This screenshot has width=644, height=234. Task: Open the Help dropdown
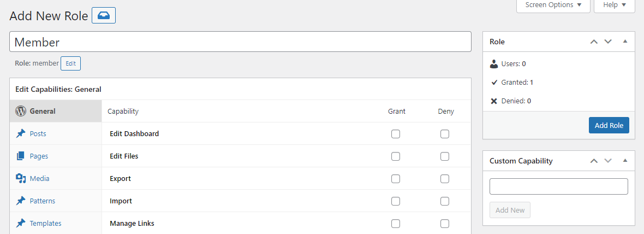coord(615,5)
